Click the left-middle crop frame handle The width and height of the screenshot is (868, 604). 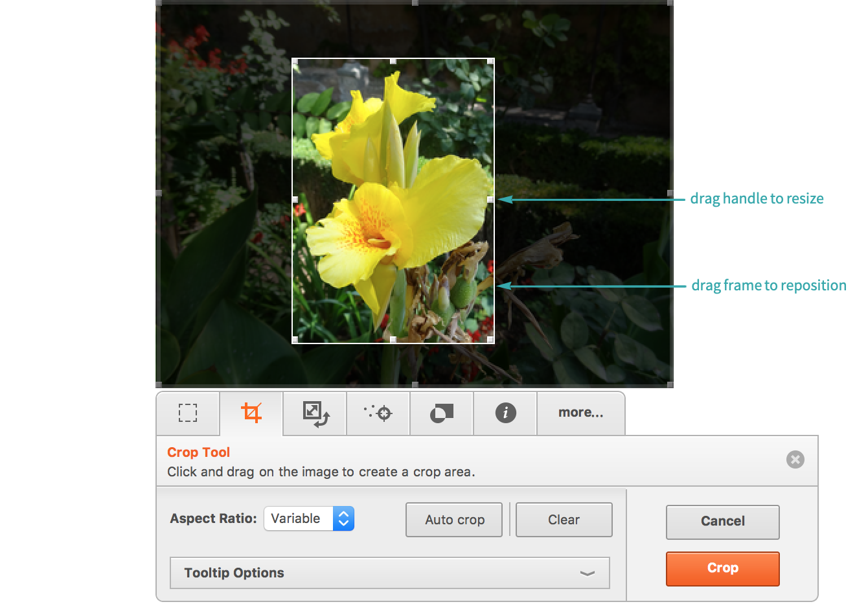(x=295, y=200)
